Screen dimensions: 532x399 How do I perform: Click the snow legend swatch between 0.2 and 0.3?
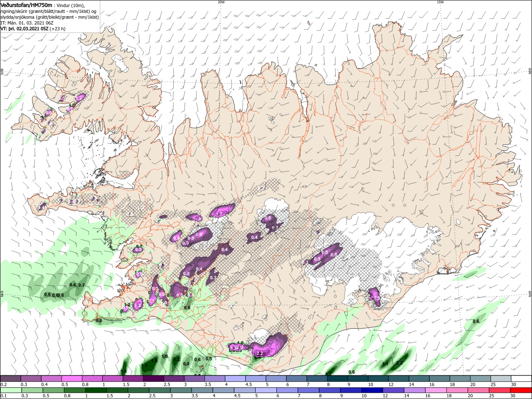click(11, 379)
